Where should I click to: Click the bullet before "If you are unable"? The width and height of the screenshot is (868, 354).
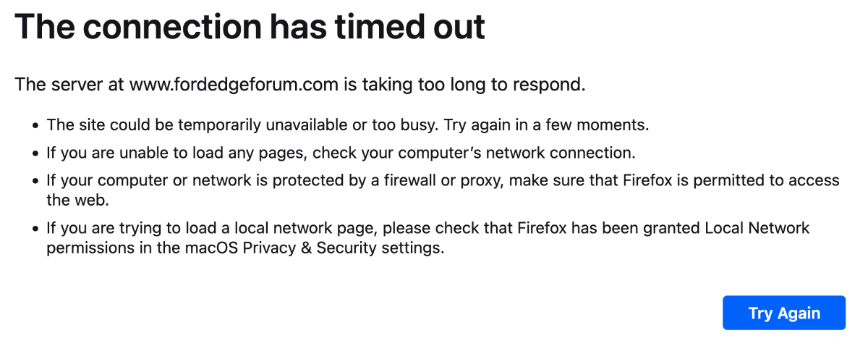coord(35,153)
